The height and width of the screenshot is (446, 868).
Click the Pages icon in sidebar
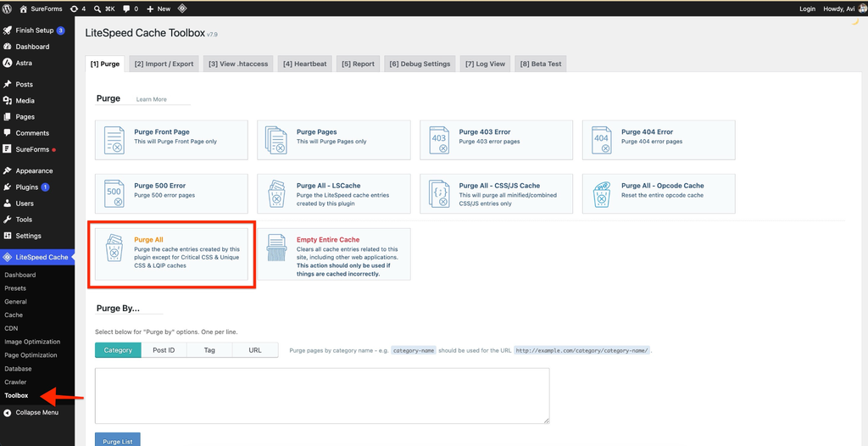pos(7,117)
